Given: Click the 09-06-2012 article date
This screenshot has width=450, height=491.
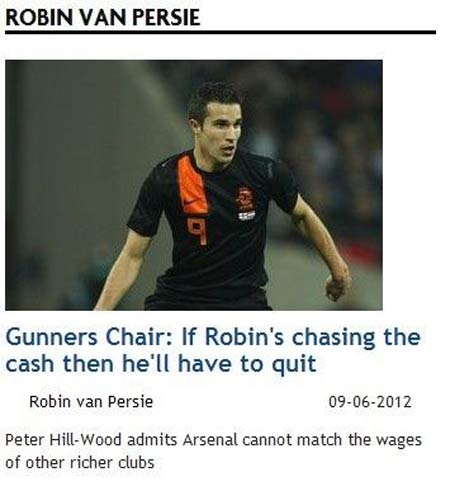Looking at the screenshot, I should point(370,402).
